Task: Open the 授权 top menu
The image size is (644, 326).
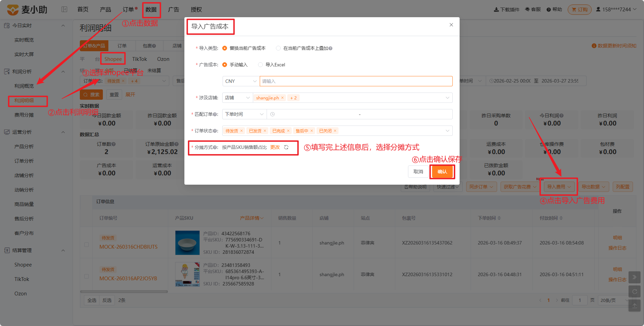Action: (x=196, y=9)
